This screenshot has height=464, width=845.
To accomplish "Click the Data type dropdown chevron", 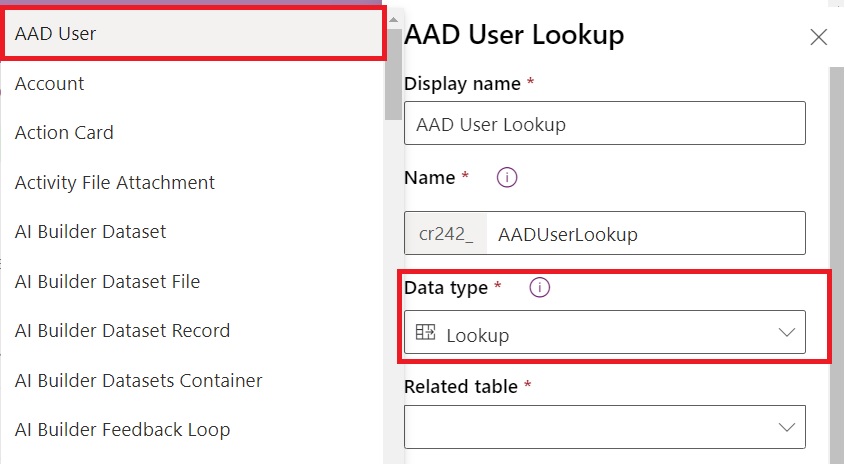I will coord(786,333).
